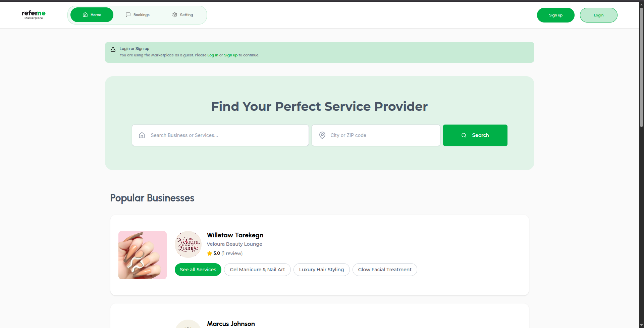Click the Login or Sign up banner title
Viewport: 644px width, 328px height.
134,49
